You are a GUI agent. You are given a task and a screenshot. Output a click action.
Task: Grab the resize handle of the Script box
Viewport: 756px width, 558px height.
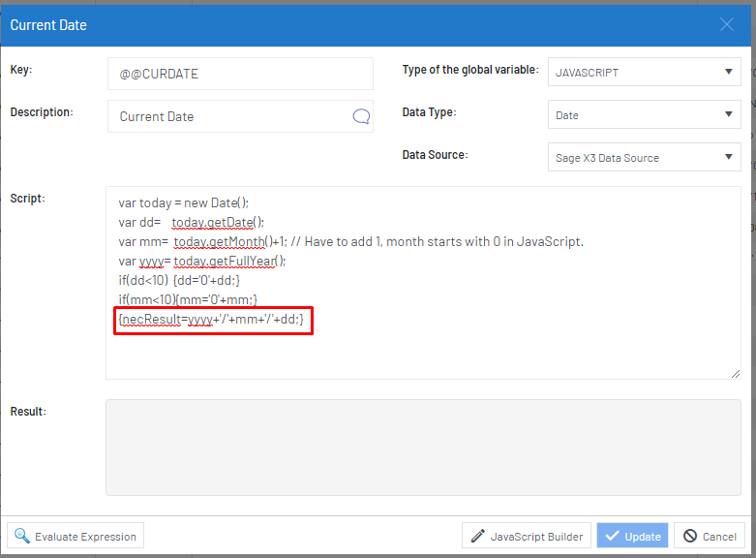click(x=736, y=374)
